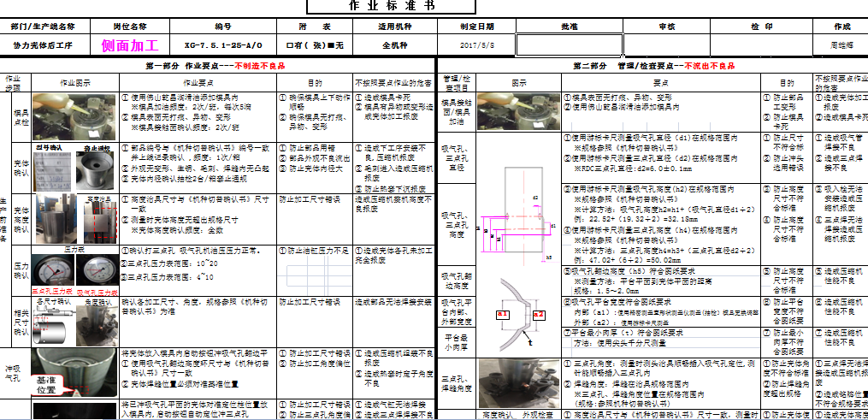Select the 协力壳体后工序 department cell
This screenshot has height=420, width=868.
pos(43,45)
